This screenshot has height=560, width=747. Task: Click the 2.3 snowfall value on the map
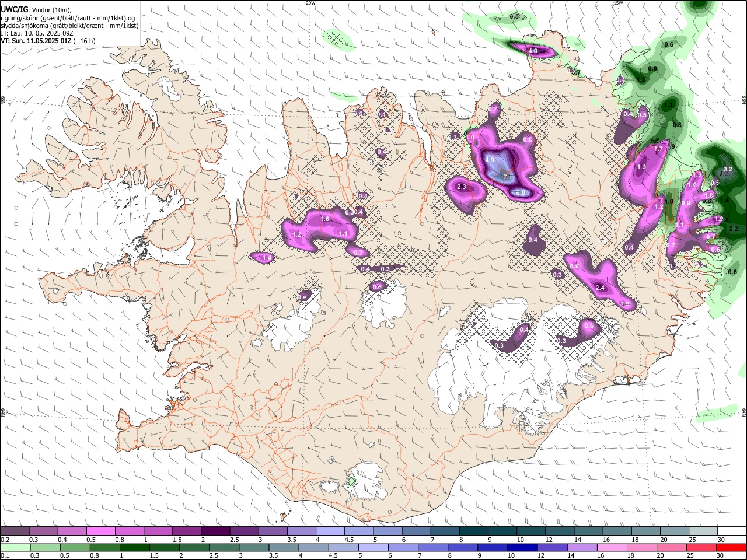[x=462, y=187]
